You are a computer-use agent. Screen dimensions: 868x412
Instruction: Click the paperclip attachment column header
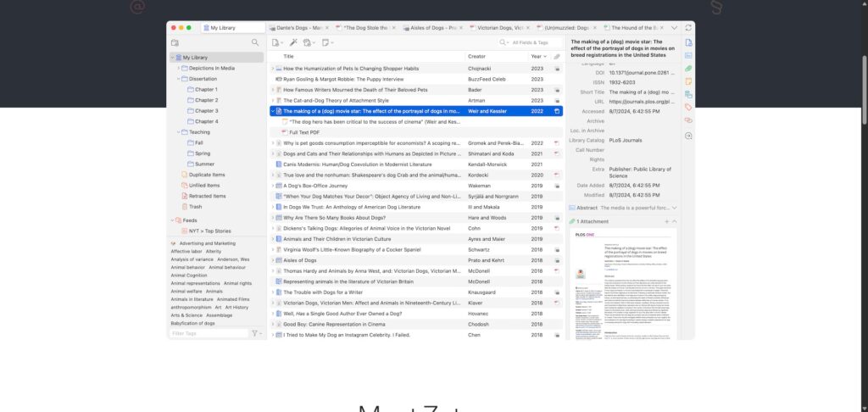(x=557, y=57)
